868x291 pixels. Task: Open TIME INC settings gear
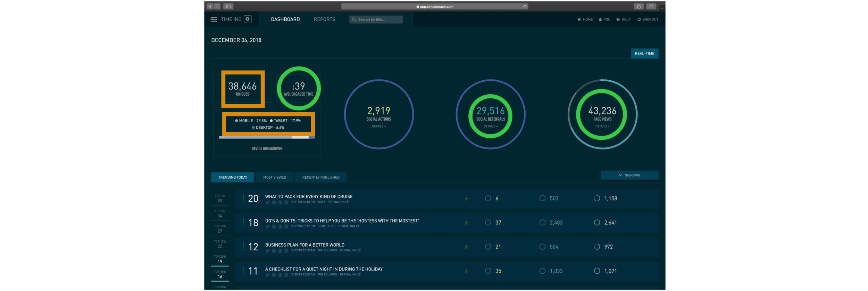pos(248,19)
